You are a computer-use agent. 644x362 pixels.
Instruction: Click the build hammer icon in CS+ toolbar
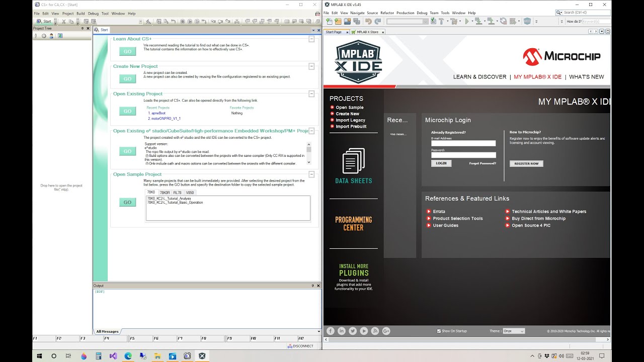pyautogui.click(x=148, y=22)
